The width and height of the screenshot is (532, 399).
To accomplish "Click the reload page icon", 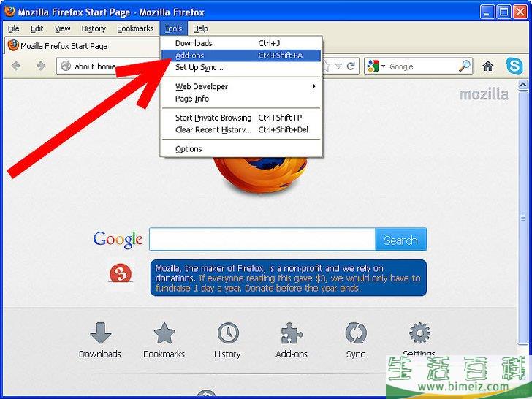I will [x=351, y=66].
